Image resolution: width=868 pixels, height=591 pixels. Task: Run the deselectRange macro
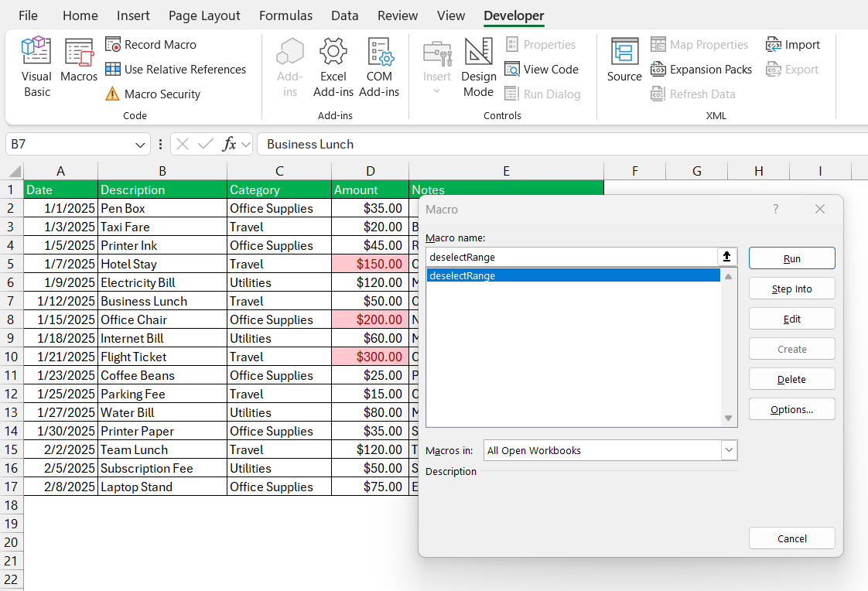point(791,258)
